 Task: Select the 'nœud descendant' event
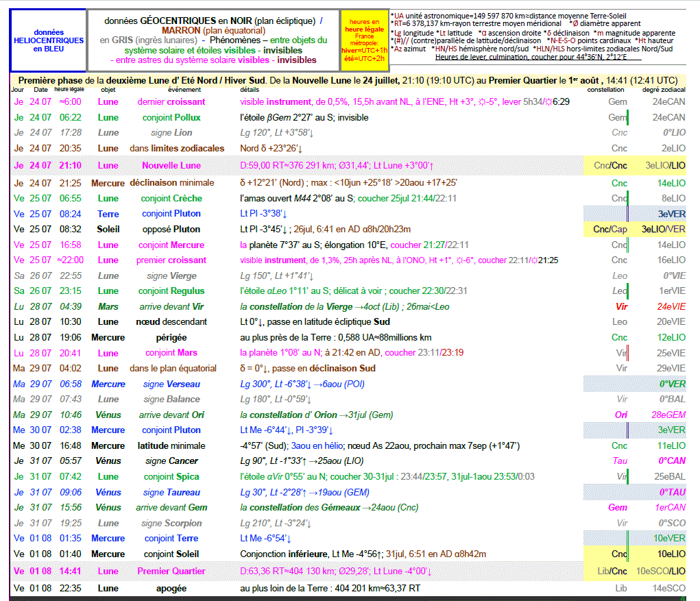click(171, 321)
